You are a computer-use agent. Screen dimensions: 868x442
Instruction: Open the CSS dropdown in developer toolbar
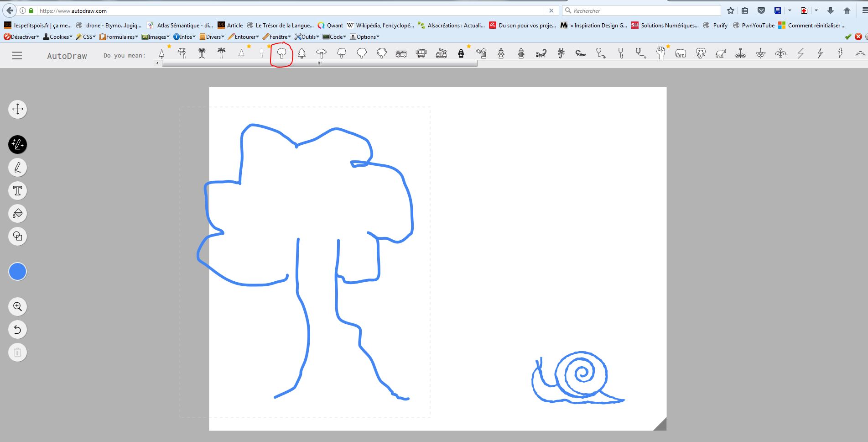point(86,37)
